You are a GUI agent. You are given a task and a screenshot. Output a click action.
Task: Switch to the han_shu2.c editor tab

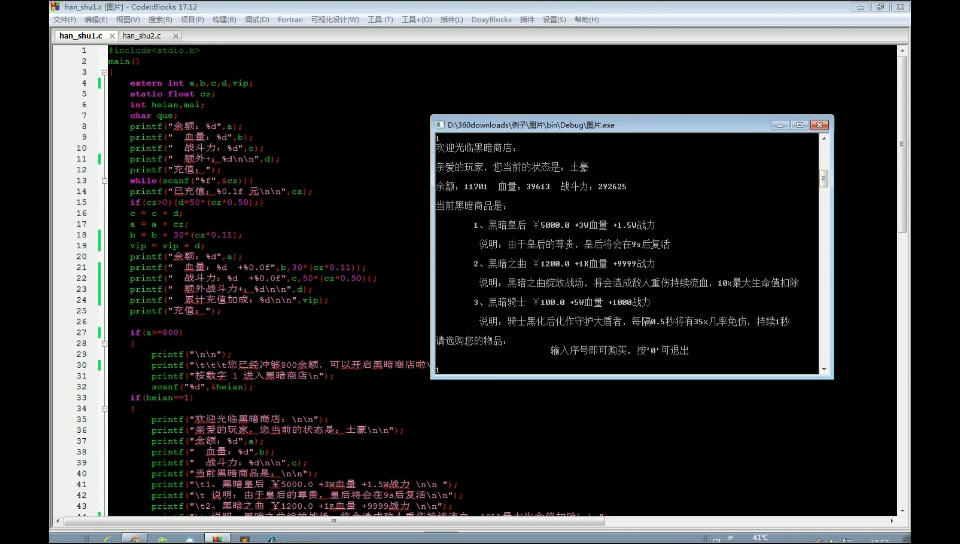[x=141, y=35]
